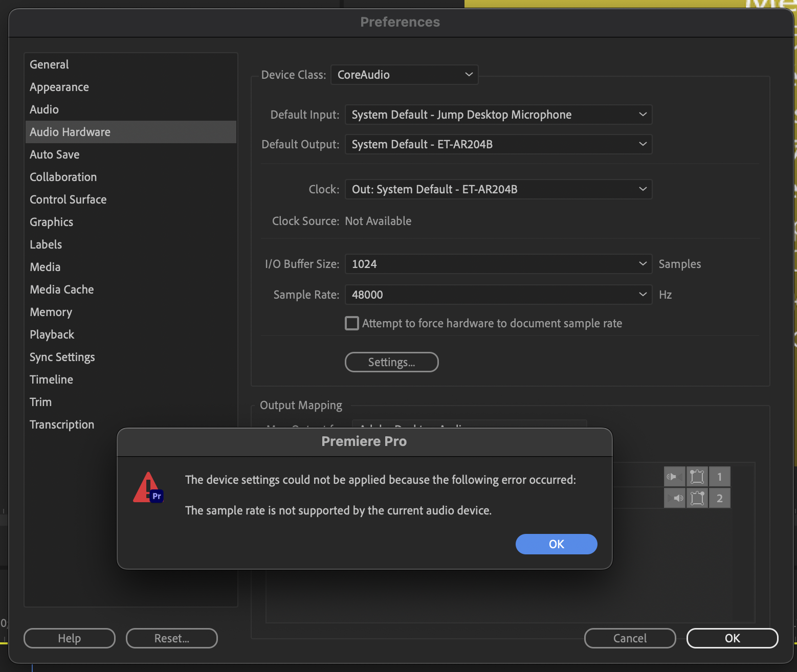Click the right channel output speaker icon
The image size is (797, 672).
point(674,498)
